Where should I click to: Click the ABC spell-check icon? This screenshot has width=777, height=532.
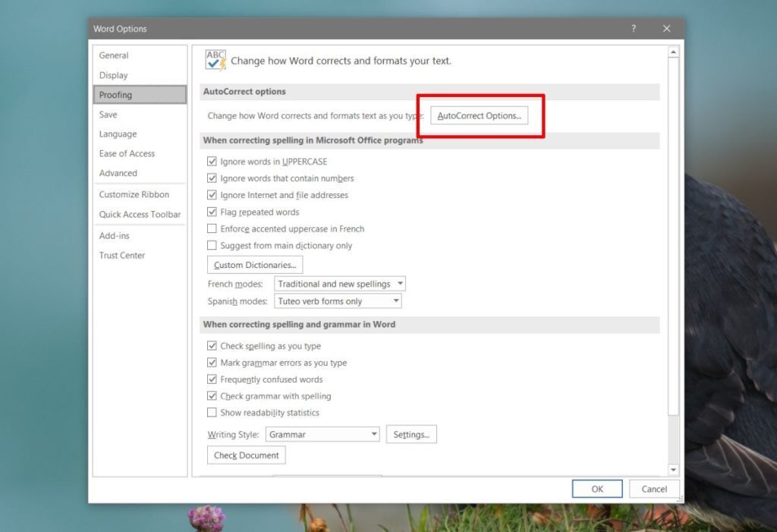pos(213,59)
